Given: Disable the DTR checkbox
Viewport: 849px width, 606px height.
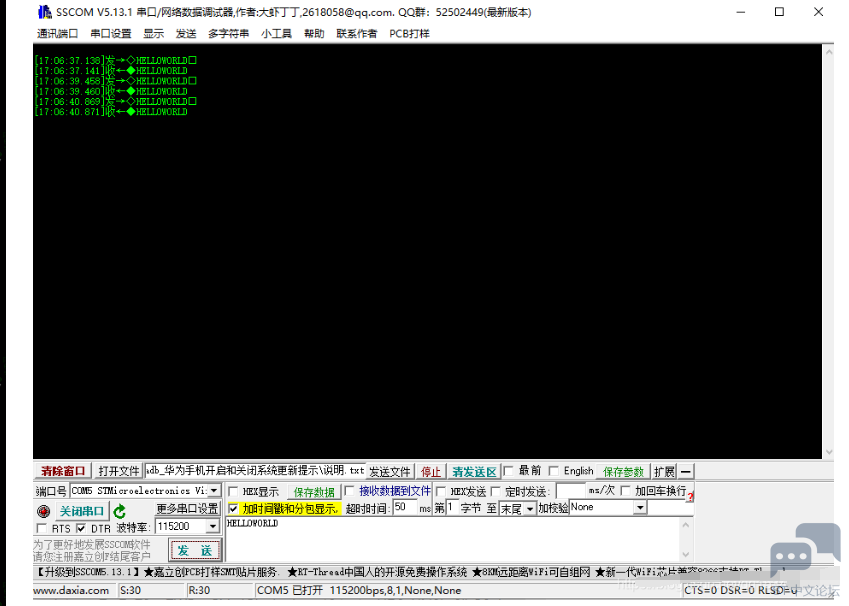Looking at the screenshot, I should tap(81, 528).
